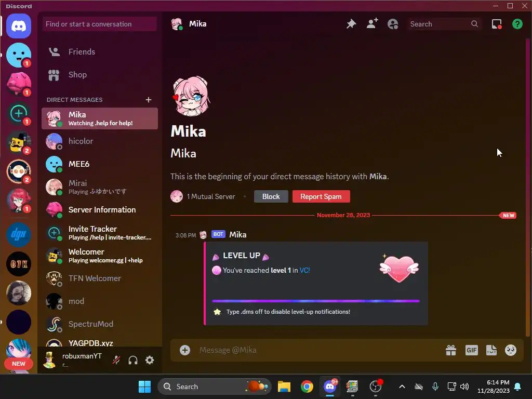Click the Message @Mika input box

pyautogui.click(x=319, y=350)
